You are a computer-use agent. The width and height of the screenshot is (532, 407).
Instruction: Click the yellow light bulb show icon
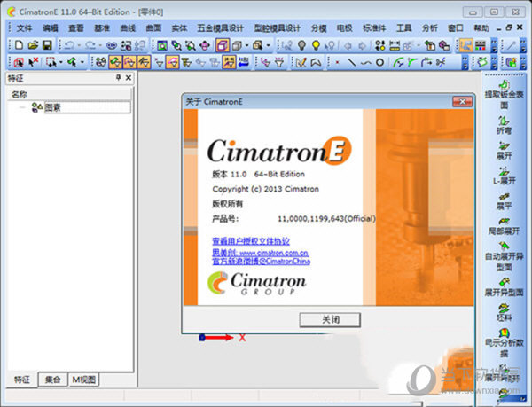coord(316,45)
